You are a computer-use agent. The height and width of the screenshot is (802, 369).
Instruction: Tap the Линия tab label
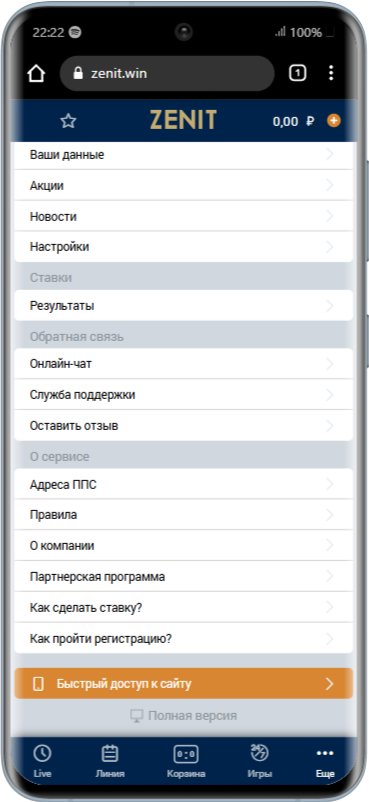click(x=110, y=773)
